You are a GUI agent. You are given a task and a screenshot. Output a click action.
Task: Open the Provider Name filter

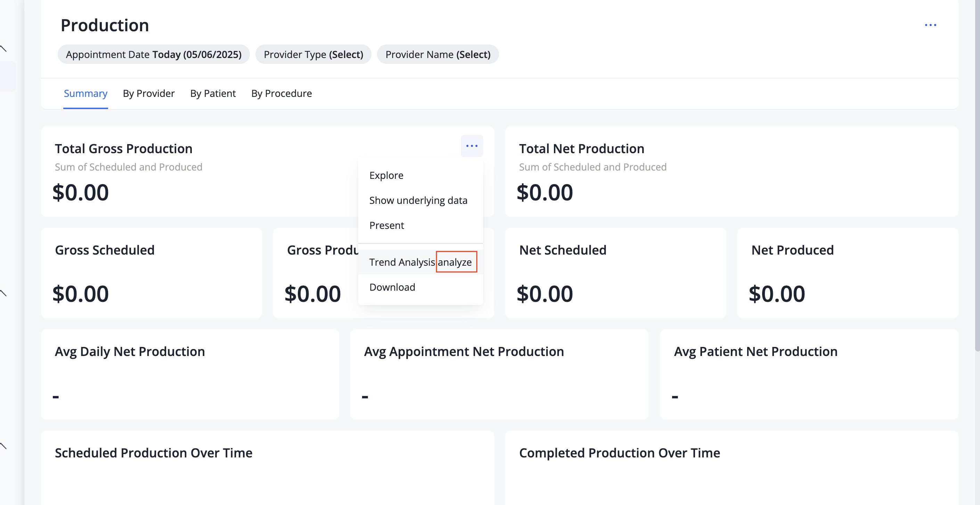438,55
